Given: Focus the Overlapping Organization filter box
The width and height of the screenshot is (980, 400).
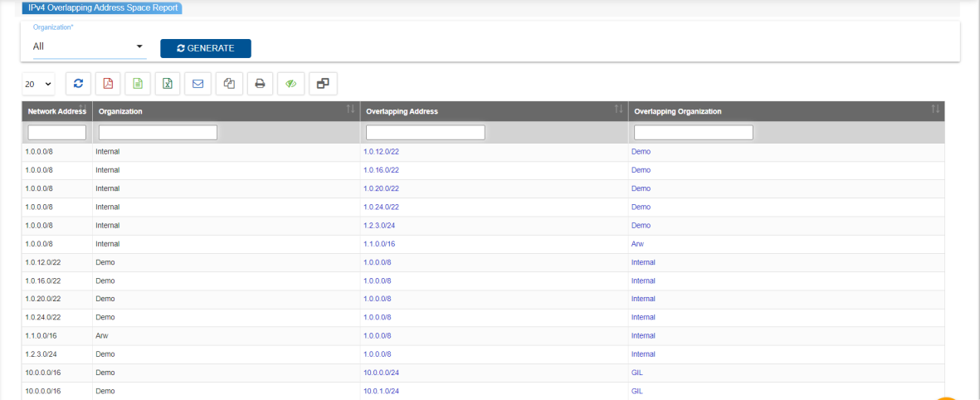Looking at the screenshot, I should (x=694, y=133).
